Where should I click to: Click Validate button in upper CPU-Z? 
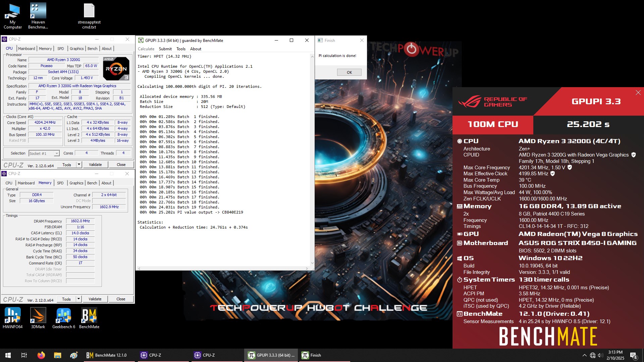95,165
